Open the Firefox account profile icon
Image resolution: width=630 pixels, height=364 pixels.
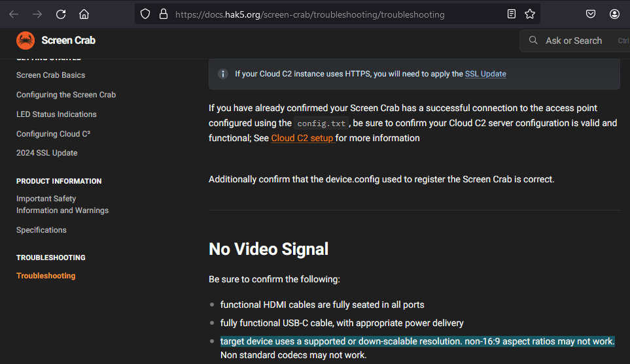click(614, 14)
